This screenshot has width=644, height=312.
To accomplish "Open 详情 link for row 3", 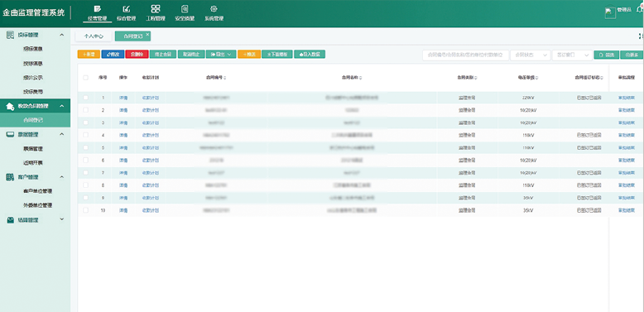I will point(123,122).
